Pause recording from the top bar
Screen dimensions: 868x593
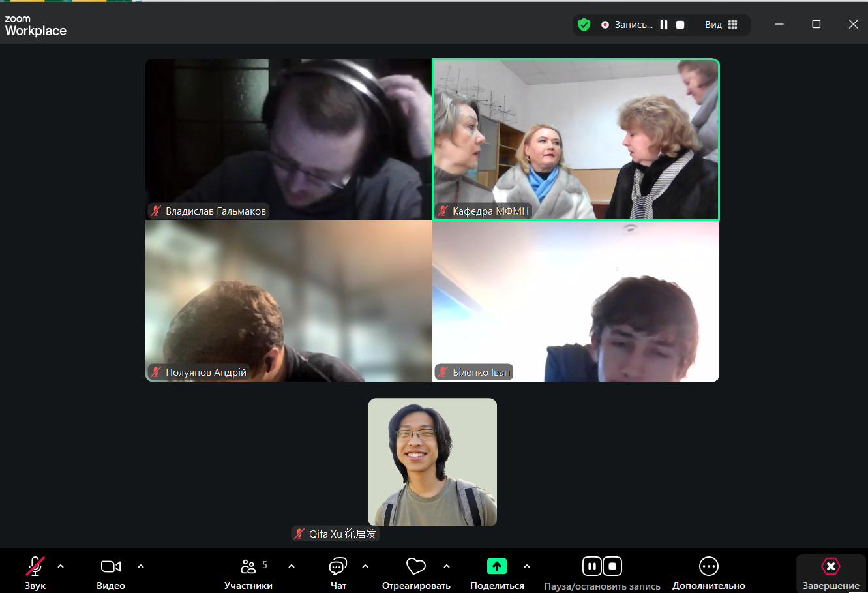664,25
